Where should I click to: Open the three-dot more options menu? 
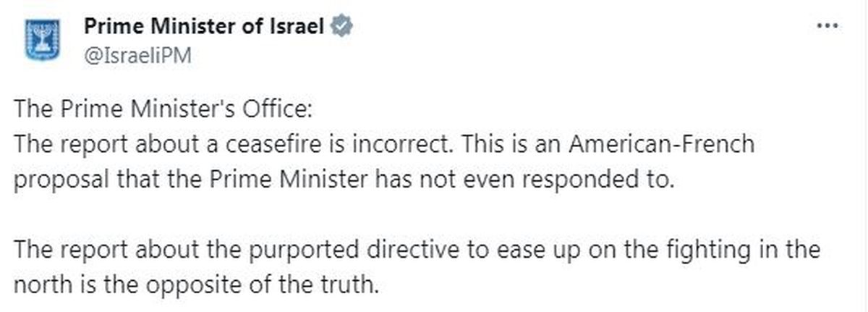pos(826,25)
